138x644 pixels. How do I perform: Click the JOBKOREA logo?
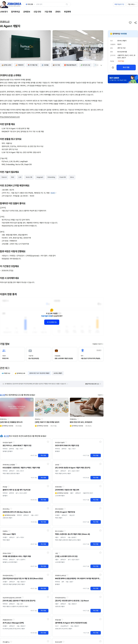tap(14, 4)
